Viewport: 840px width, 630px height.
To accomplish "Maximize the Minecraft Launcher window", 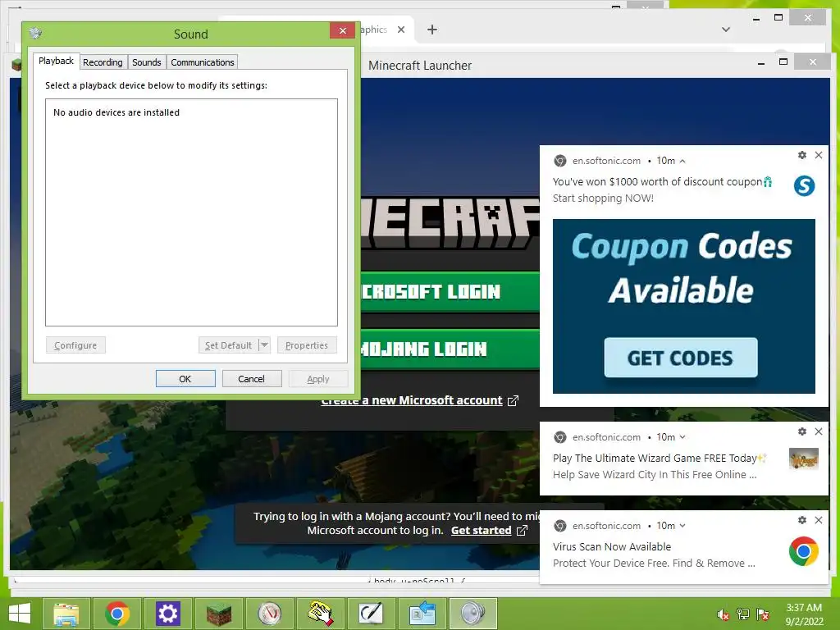I will click(x=783, y=62).
